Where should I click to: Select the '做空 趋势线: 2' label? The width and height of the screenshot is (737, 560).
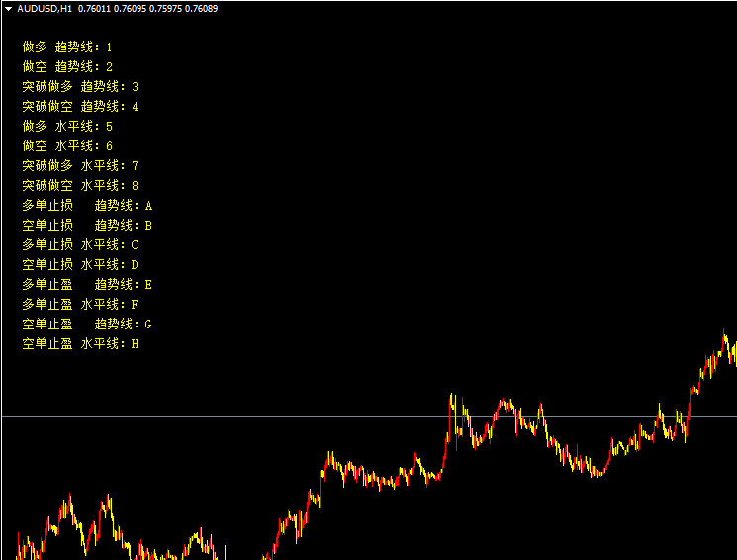67,66
